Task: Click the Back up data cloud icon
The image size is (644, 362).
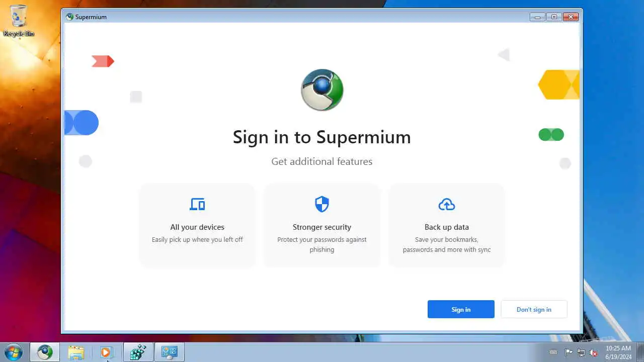Action: pos(447,204)
